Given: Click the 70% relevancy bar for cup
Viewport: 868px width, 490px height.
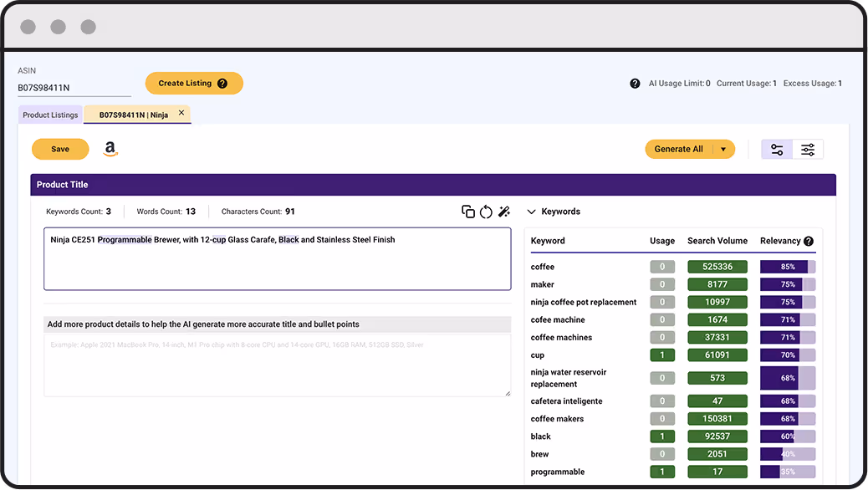Looking at the screenshot, I should click(x=788, y=355).
